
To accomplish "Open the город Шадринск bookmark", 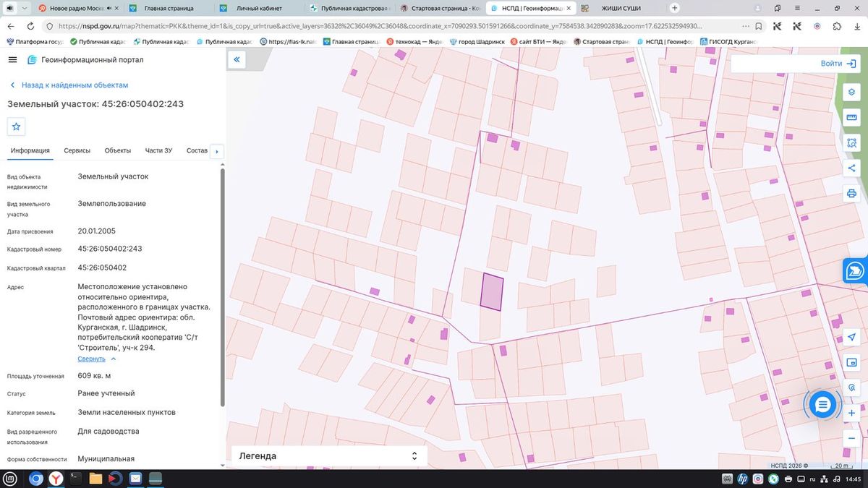I will [477, 41].
